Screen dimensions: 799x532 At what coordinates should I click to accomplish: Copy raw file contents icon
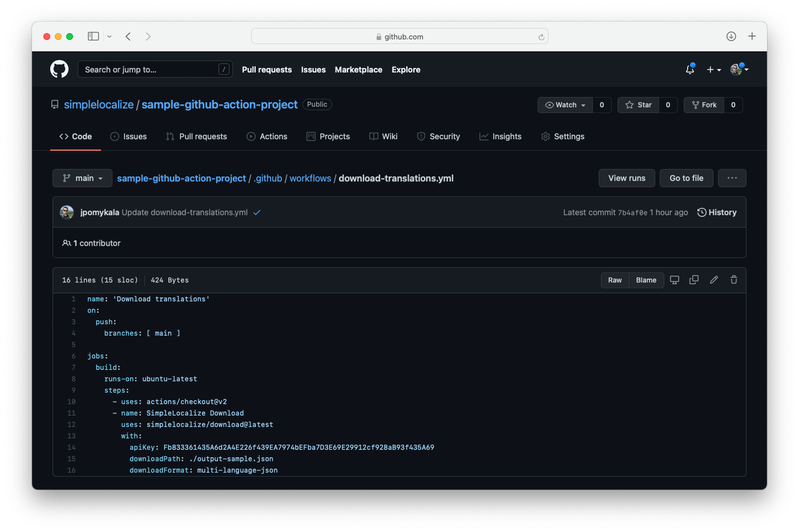coord(694,280)
